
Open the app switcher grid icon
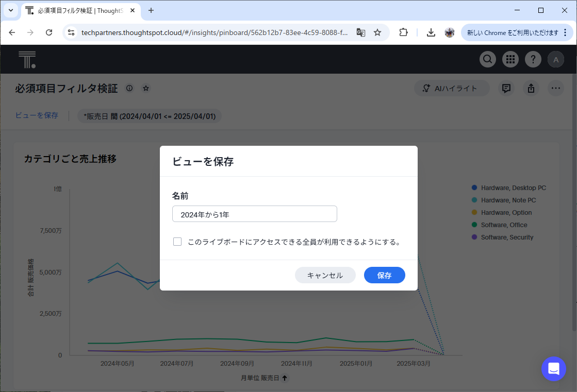tap(510, 60)
